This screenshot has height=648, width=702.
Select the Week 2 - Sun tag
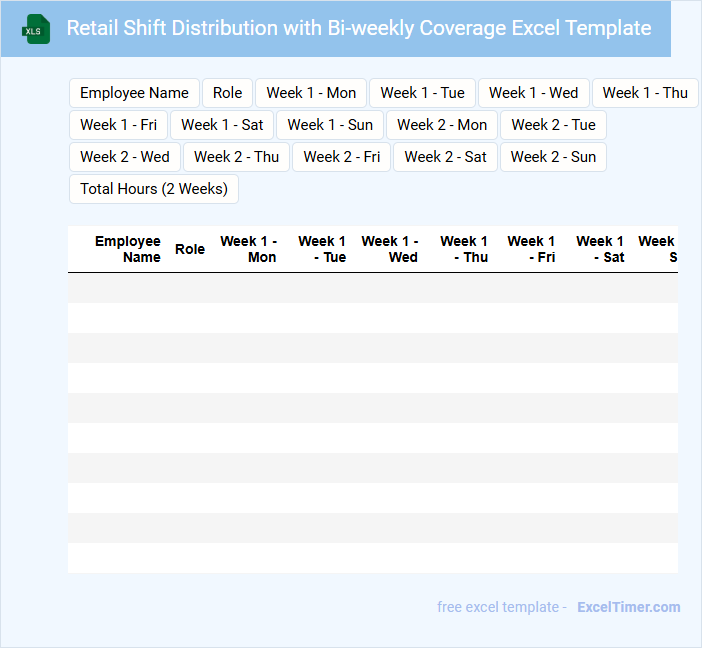point(553,157)
